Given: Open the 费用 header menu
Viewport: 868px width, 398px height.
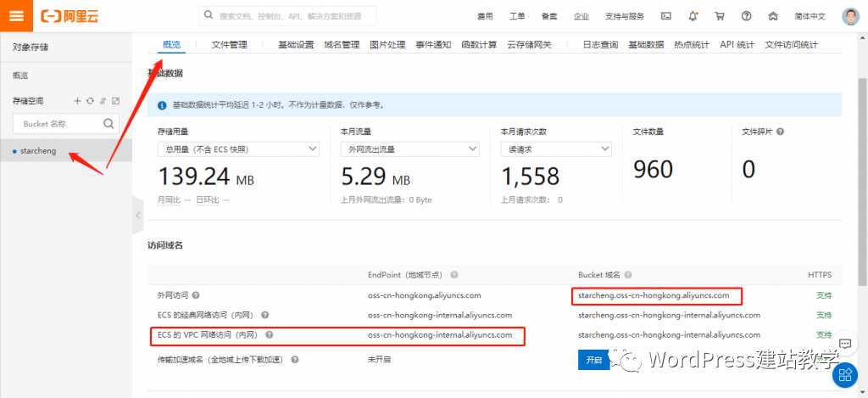Looking at the screenshot, I should click(x=485, y=16).
